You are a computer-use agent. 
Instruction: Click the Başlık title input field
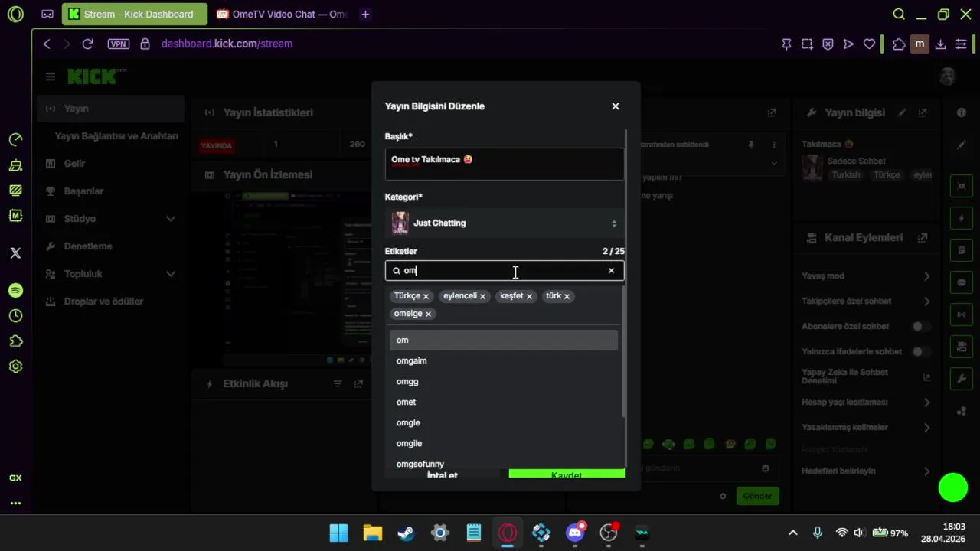pos(505,164)
